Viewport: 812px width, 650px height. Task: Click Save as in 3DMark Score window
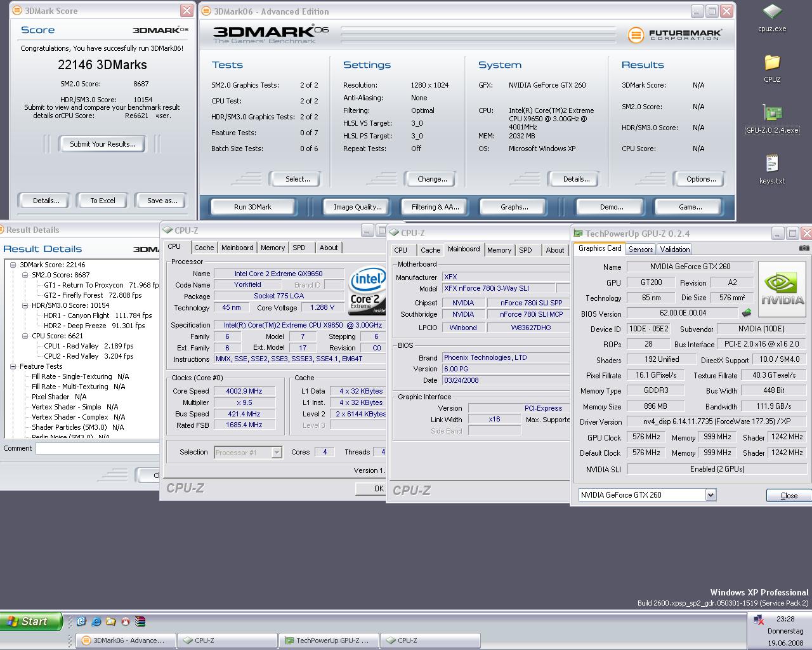click(162, 201)
